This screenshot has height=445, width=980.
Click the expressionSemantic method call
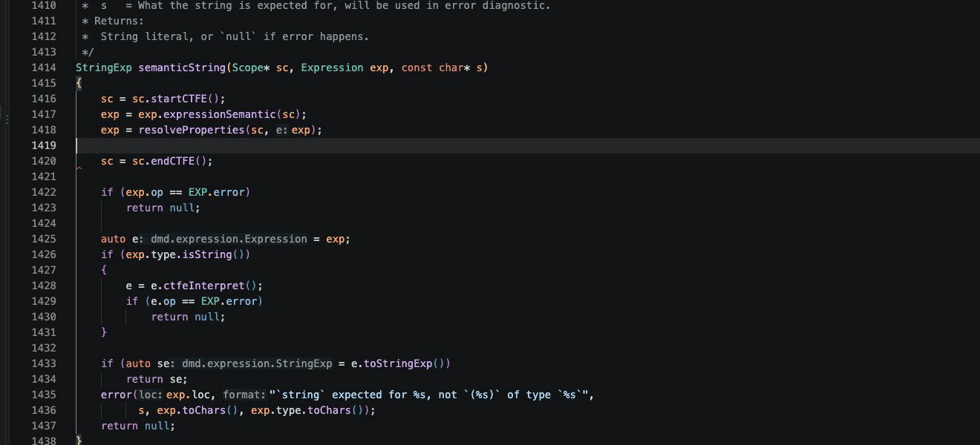tap(219, 114)
